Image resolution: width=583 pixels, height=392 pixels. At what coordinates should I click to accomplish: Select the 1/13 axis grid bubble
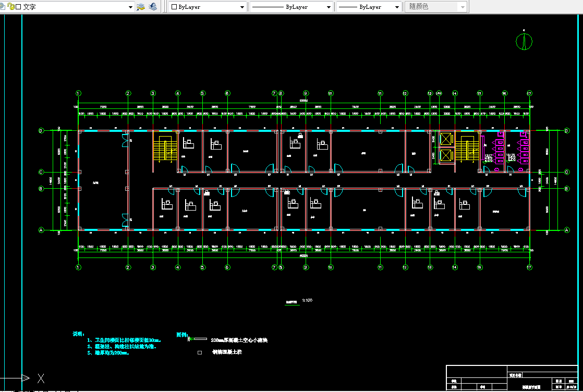(x=439, y=93)
